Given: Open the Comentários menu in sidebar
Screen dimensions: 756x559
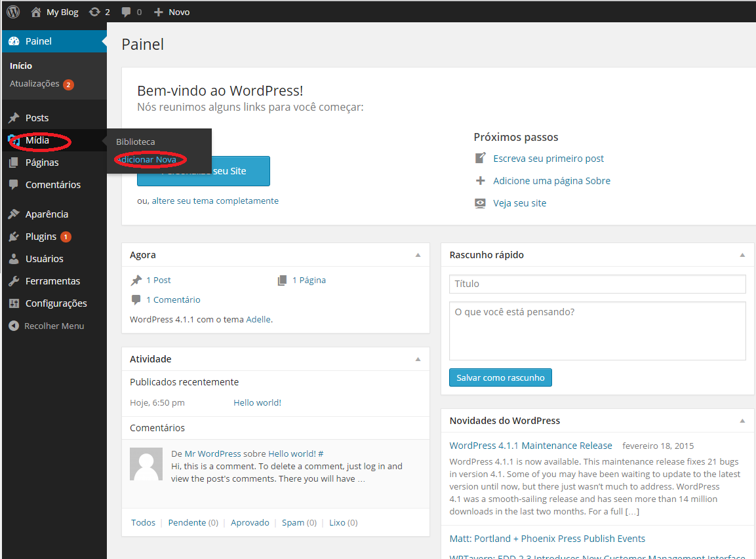Looking at the screenshot, I should click(54, 185).
